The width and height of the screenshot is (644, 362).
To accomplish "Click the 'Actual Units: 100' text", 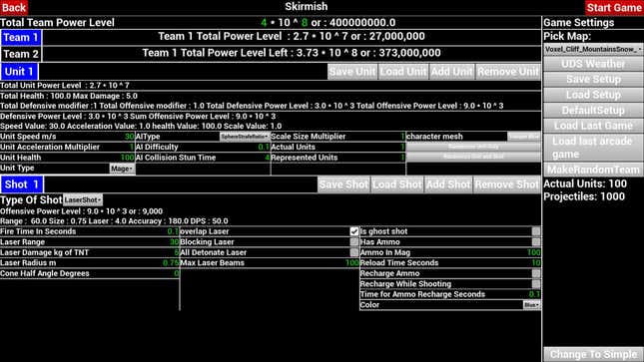I will coord(585,183).
